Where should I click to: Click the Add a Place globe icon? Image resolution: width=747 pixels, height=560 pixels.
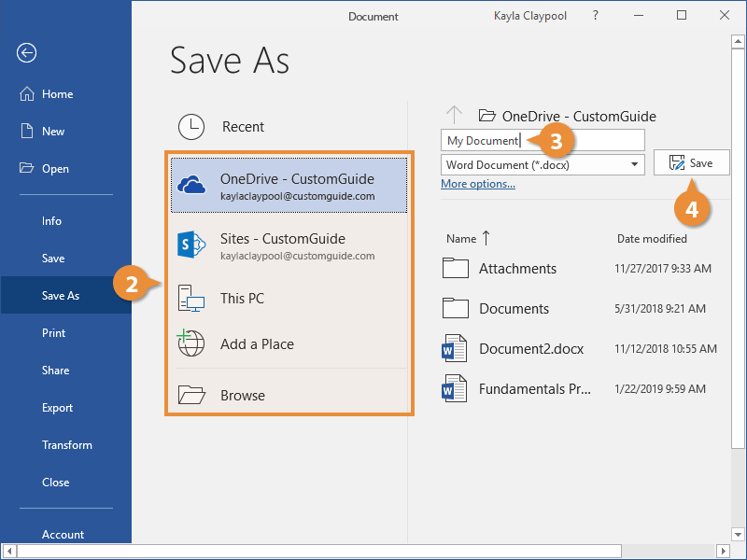coord(190,343)
